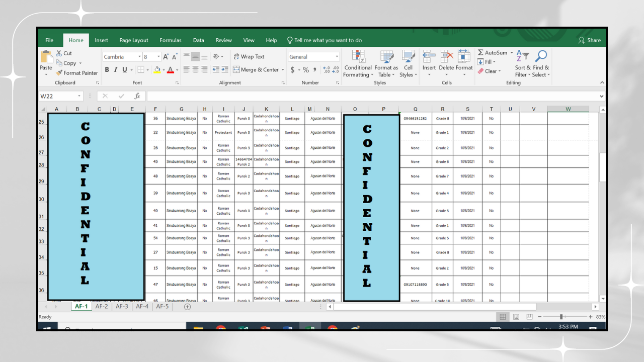This screenshot has width=644, height=362.
Task: Click the zoom slider handle
Action: (561, 317)
